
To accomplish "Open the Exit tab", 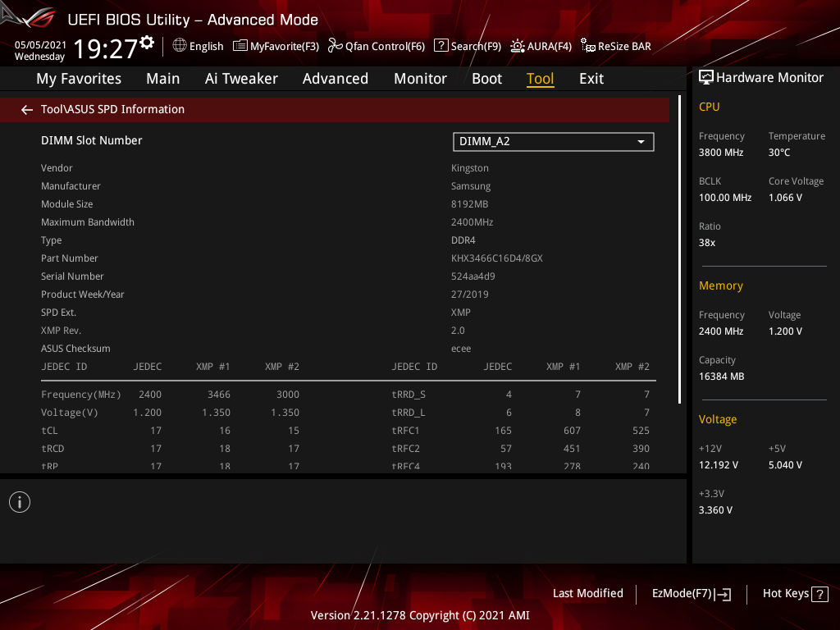I will [x=591, y=79].
